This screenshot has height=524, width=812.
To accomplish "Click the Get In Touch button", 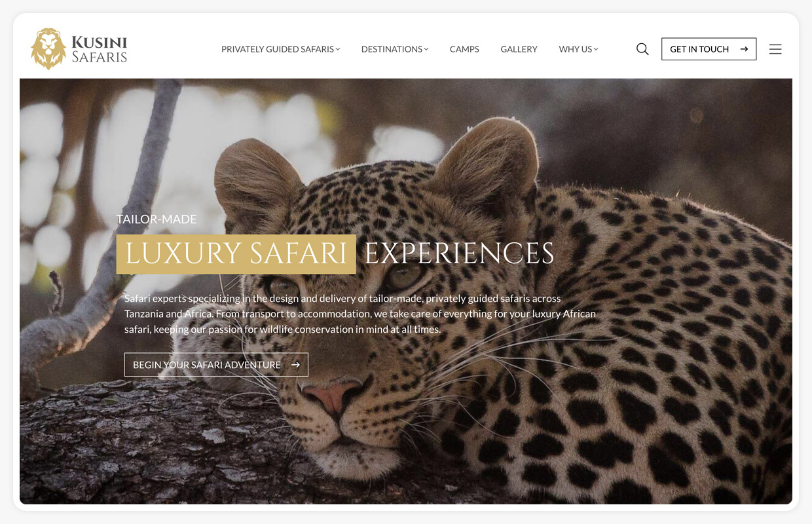I will pos(709,49).
